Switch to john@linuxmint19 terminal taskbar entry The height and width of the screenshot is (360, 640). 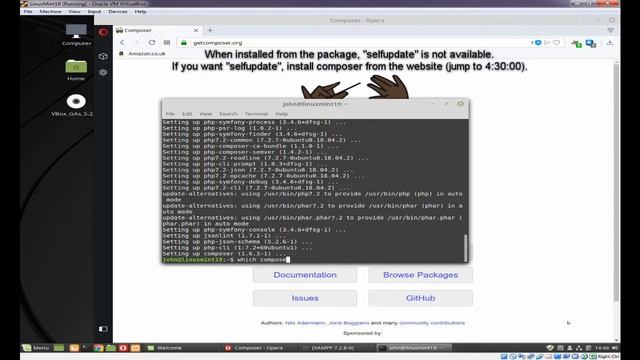coord(413,348)
